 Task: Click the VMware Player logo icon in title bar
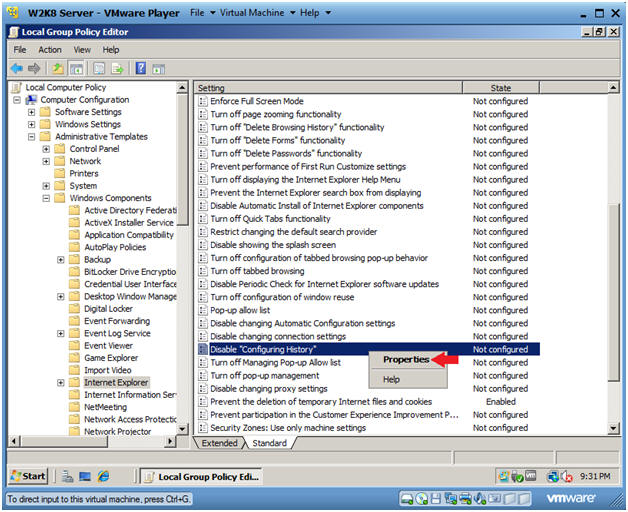(x=14, y=13)
